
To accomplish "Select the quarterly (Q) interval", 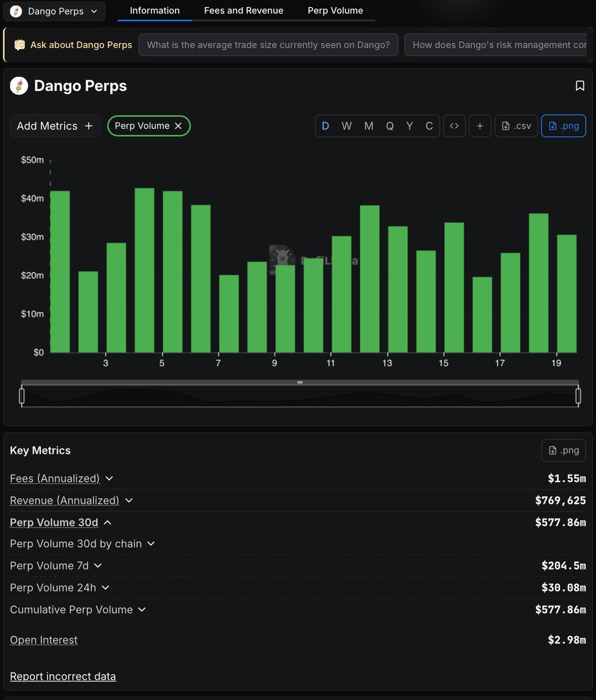I will point(390,126).
